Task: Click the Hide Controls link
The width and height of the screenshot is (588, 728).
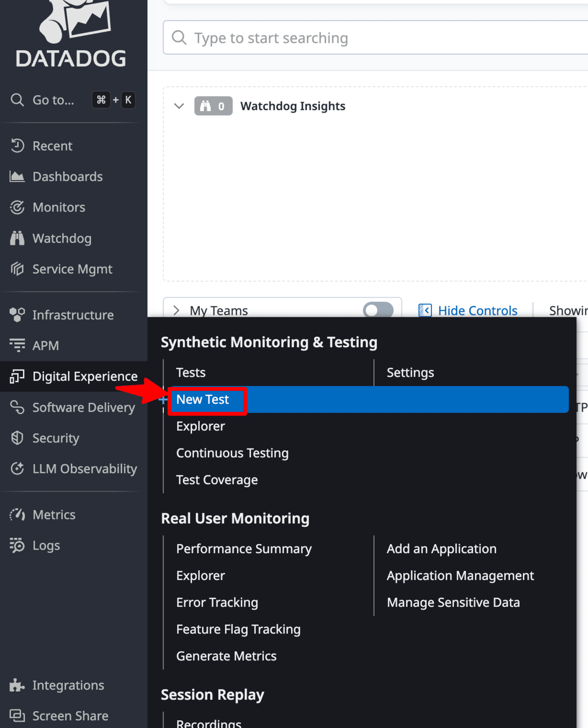Action: click(478, 310)
